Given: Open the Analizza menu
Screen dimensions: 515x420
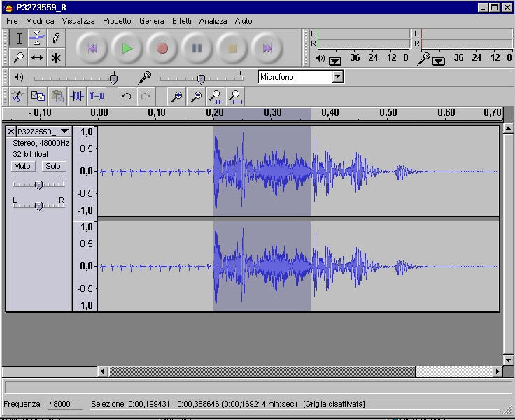Looking at the screenshot, I should (x=213, y=21).
